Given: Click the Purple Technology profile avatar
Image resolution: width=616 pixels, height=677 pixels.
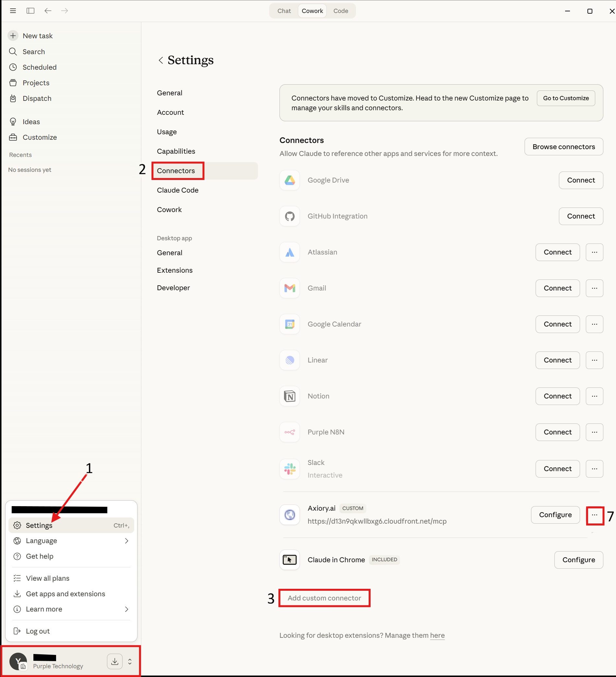Looking at the screenshot, I should coord(18,661).
